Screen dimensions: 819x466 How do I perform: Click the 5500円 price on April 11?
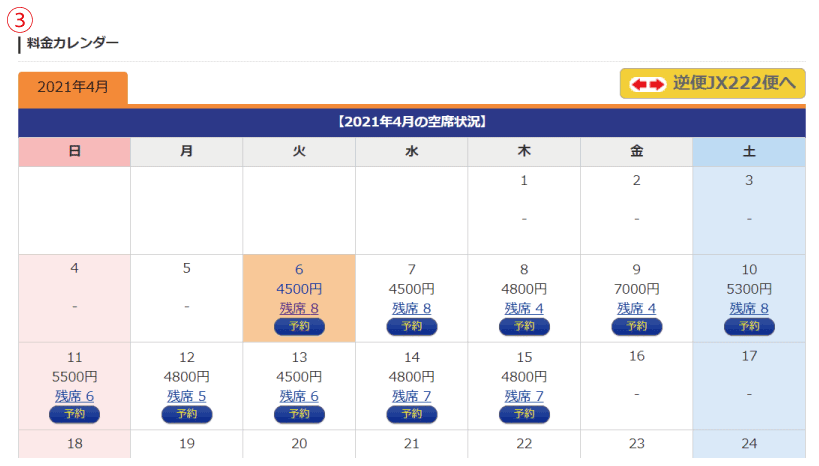(74, 377)
